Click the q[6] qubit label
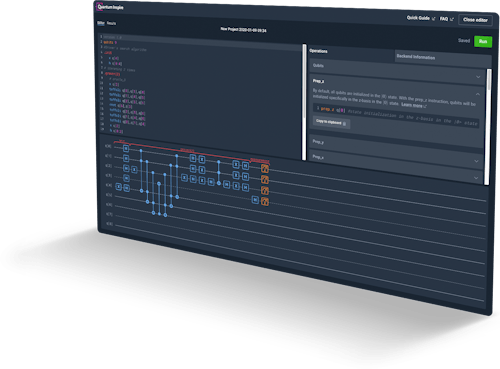The width and height of the screenshot is (500, 369). click(x=109, y=205)
